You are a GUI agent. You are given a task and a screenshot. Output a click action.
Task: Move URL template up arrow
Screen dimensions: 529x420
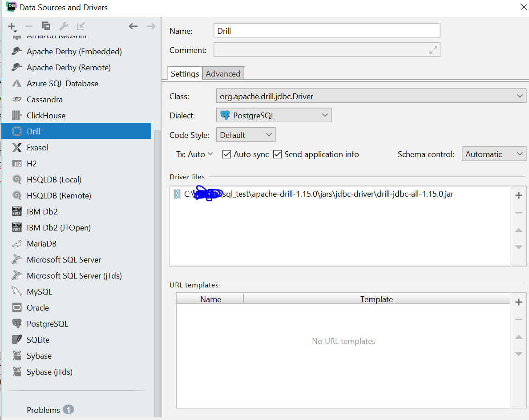[x=518, y=337]
